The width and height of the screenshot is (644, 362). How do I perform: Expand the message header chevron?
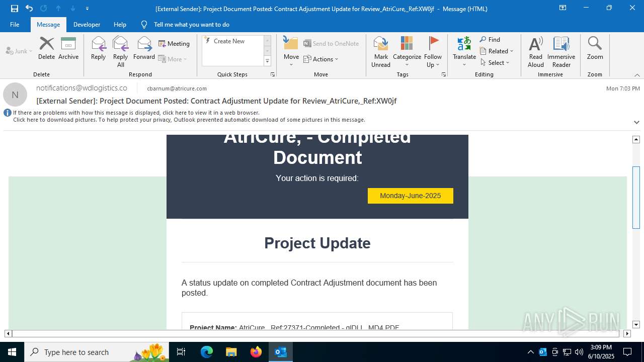(x=636, y=122)
